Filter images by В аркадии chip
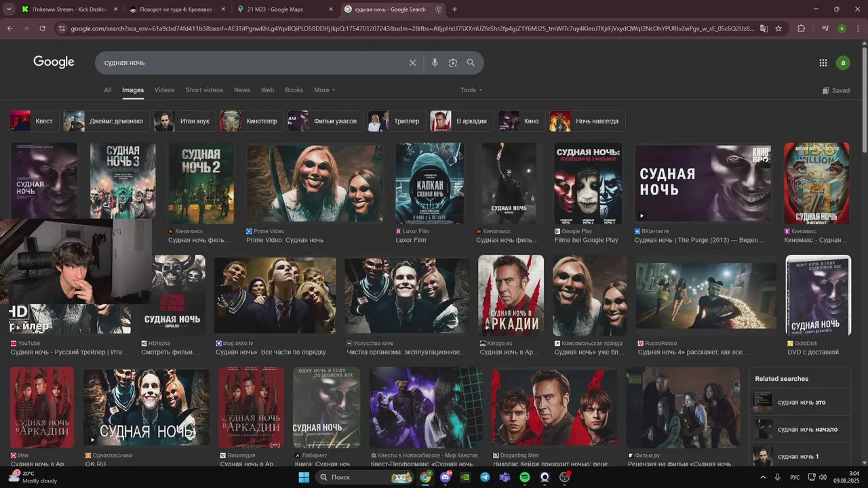The height and width of the screenshot is (488, 868). coord(462,121)
